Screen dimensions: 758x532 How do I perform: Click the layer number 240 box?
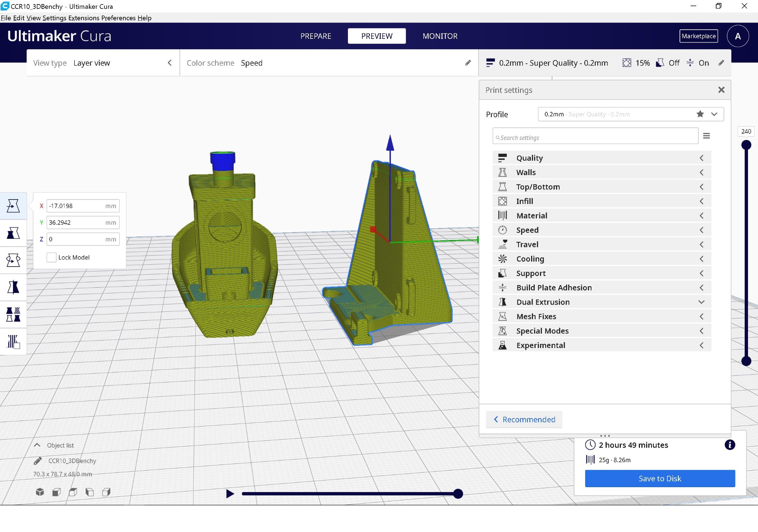coord(746,131)
